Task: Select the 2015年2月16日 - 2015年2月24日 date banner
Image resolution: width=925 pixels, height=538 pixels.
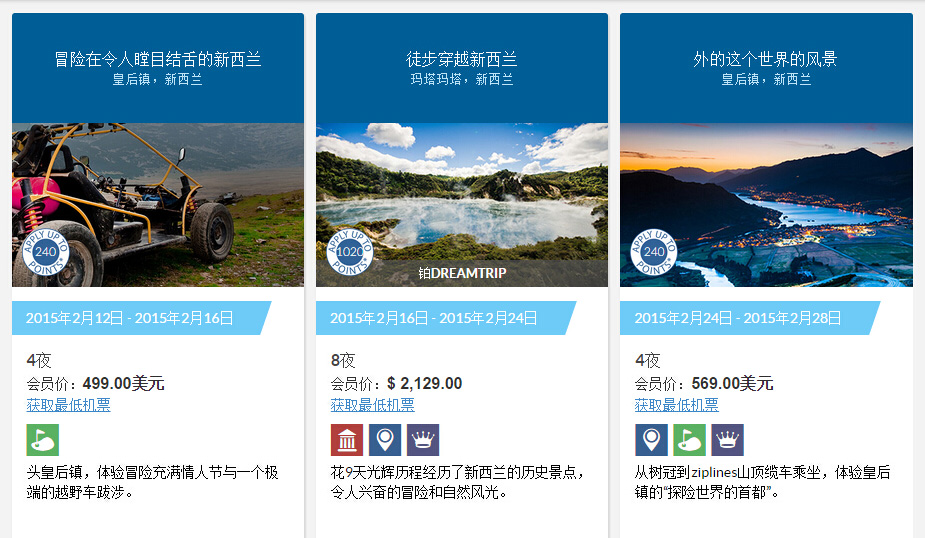Action: pyautogui.click(x=445, y=318)
